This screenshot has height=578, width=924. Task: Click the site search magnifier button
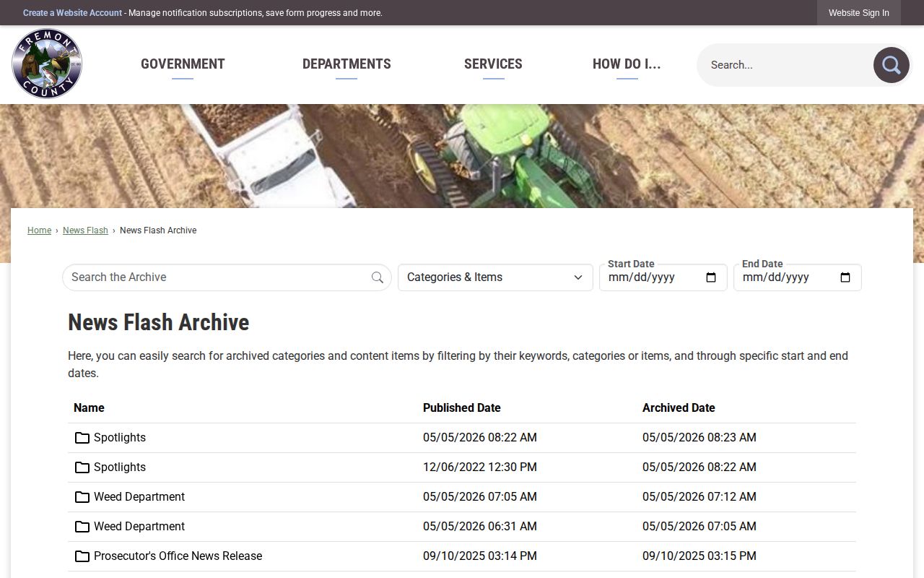click(892, 65)
